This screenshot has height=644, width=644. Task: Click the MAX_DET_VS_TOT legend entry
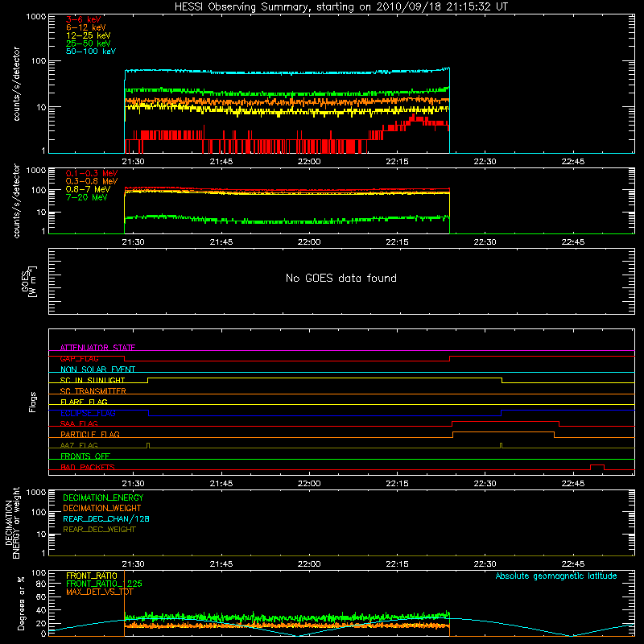tap(100, 592)
